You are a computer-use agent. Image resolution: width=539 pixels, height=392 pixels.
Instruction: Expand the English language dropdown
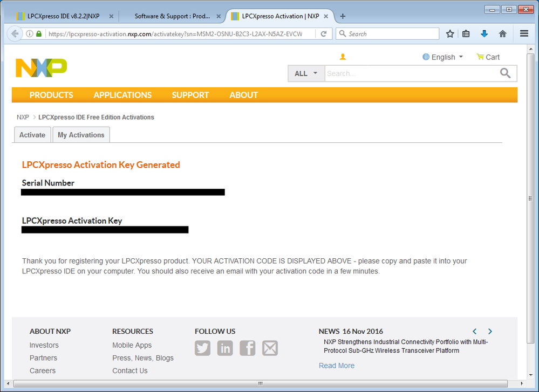point(443,57)
